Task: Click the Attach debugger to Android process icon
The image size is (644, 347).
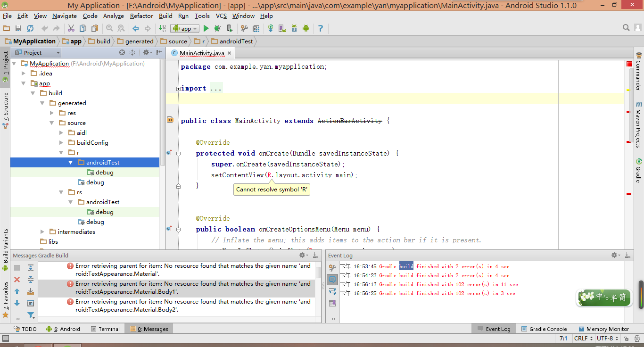Action: 230,29
